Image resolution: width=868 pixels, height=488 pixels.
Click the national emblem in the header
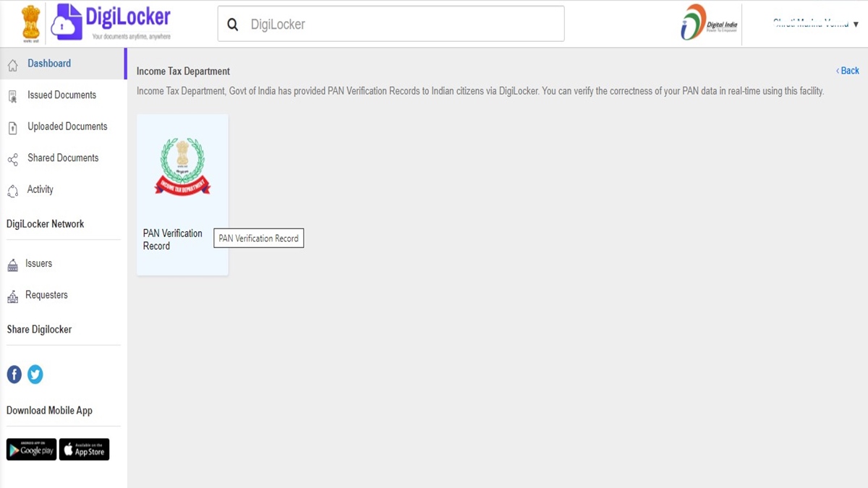(31, 22)
